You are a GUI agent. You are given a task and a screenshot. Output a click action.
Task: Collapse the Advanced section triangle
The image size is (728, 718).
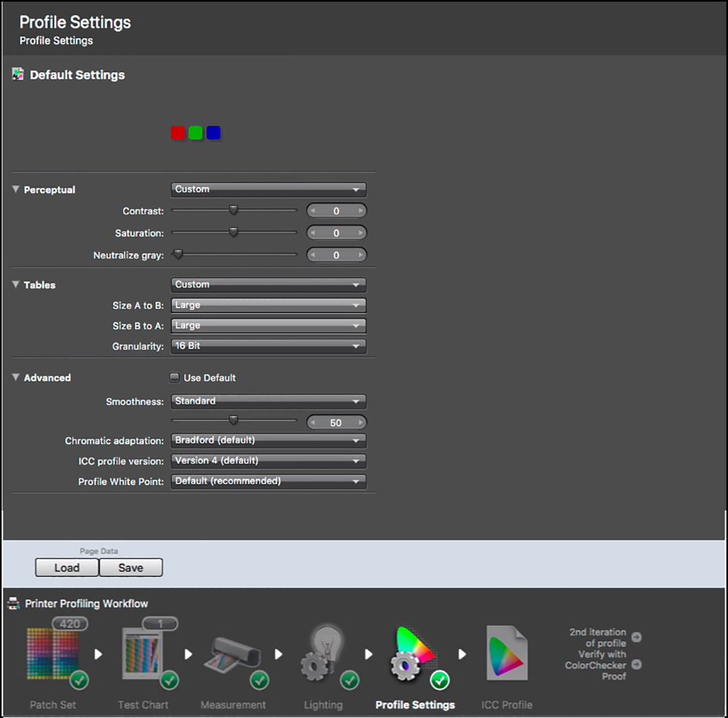[16, 378]
